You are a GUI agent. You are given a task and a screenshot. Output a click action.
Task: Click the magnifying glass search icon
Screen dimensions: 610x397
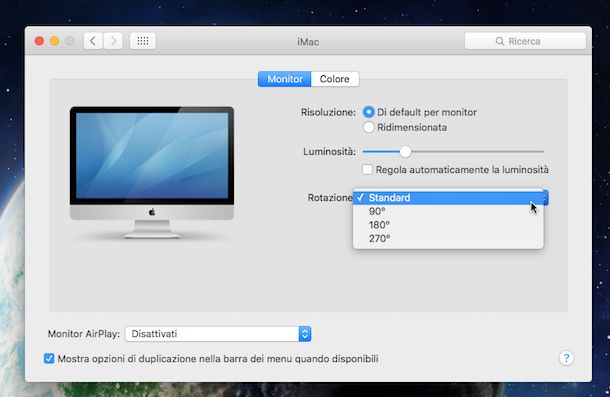pos(500,41)
